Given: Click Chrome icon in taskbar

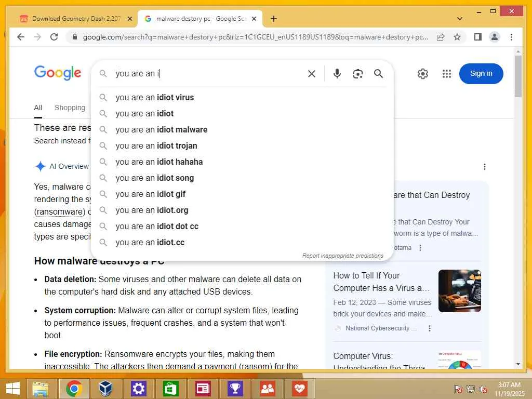Looking at the screenshot, I should (74, 389).
